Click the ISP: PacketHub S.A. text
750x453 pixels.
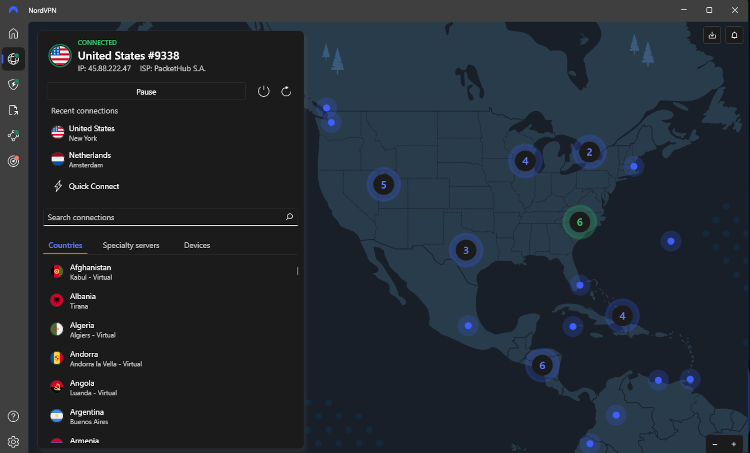coord(173,68)
